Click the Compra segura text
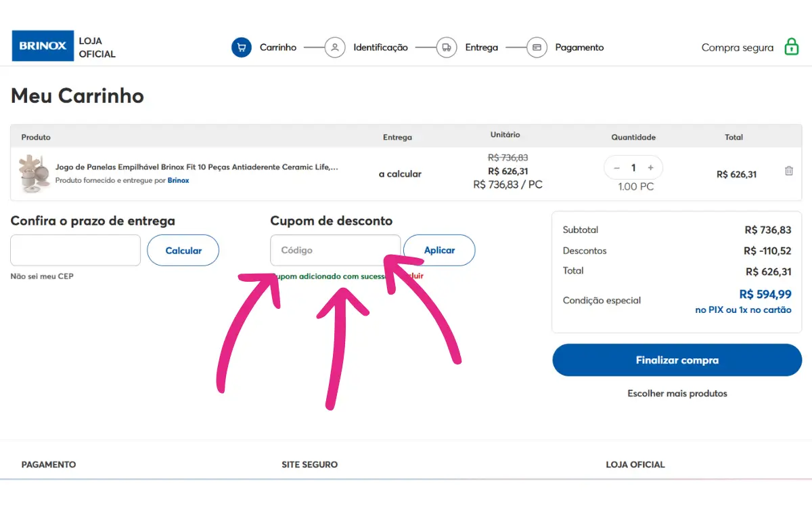The height and width of the screenshot is (508, 812). click(738, 47)
